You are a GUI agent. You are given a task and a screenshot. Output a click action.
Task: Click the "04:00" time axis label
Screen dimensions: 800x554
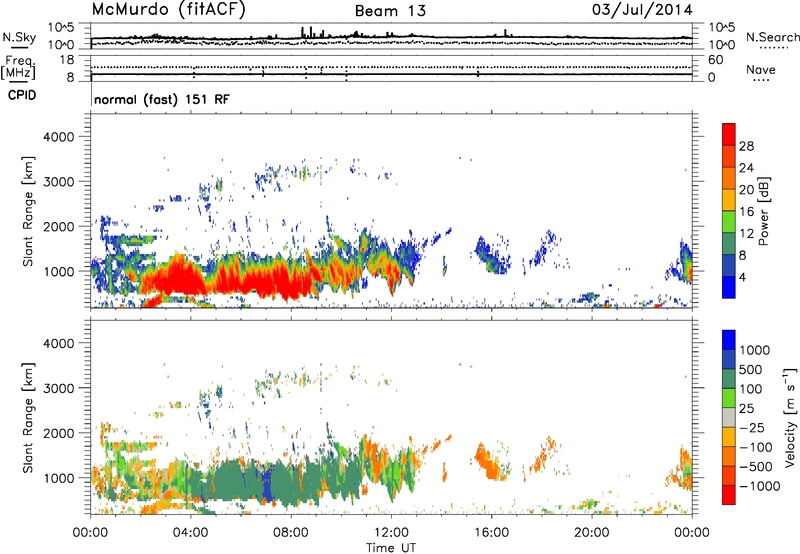coord(191,533)
